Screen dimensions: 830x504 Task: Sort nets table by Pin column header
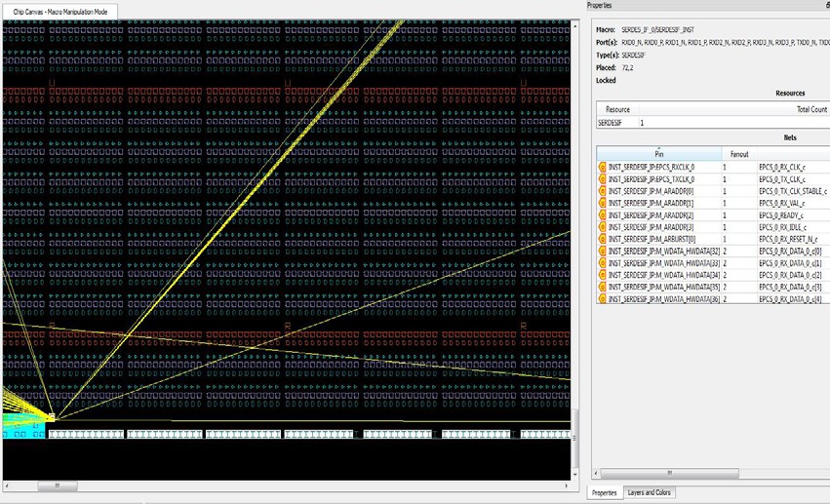pyautogui.click(x=658, y=154)
